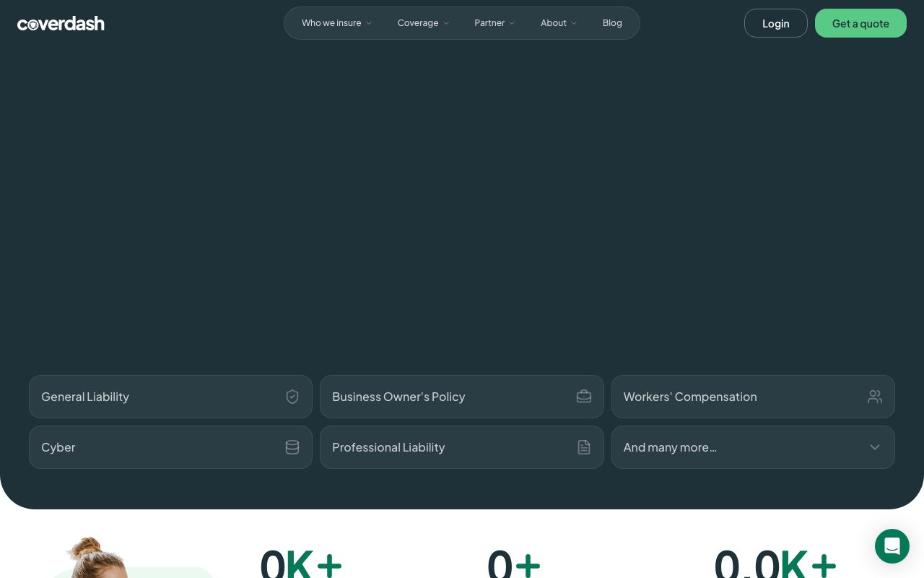Select the Workers' Compensation text

point(690,397)
